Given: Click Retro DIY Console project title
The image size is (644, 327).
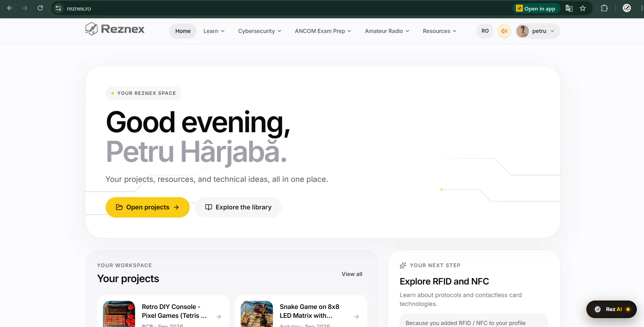Looking at the screenshot, I should click(174, 311).
